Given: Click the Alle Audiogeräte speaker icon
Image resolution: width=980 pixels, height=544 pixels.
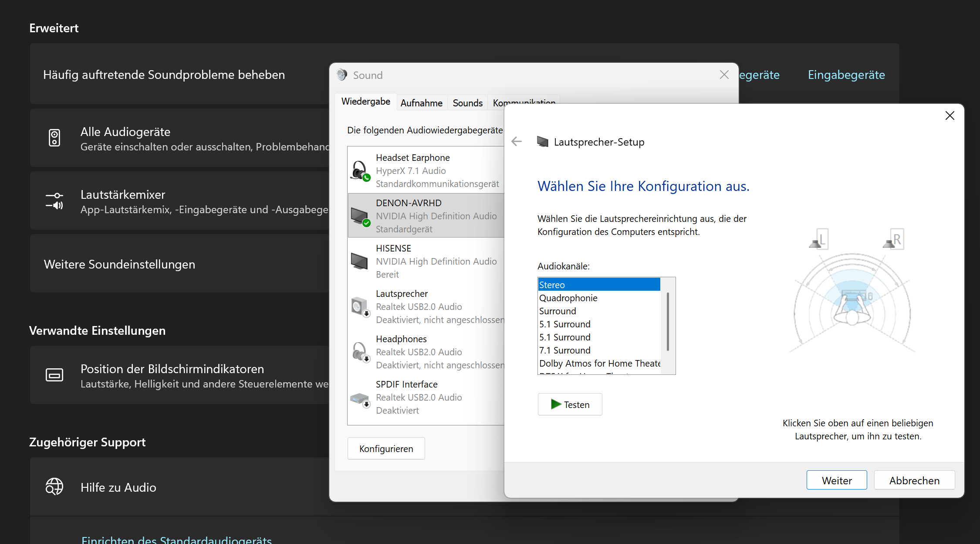Looking at the screenshot, I should 54,138.
